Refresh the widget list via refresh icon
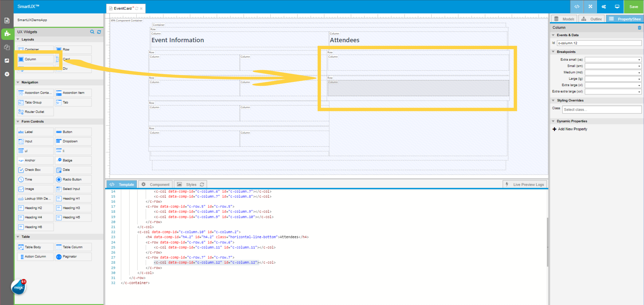Image resolution: width=644 pixels, height=305 pixels. point(99,32)
